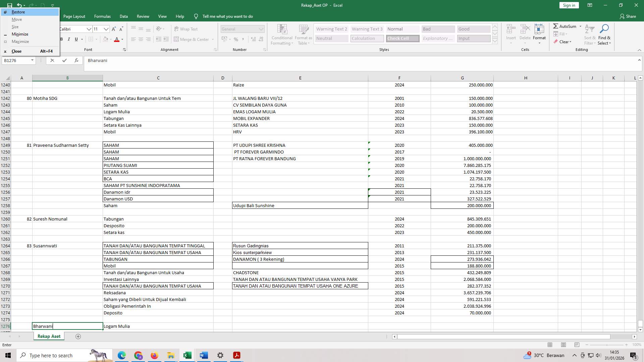644x362 pixels.
Task: Expand the cell Styles gallery
Action: (x=495, y=41)
